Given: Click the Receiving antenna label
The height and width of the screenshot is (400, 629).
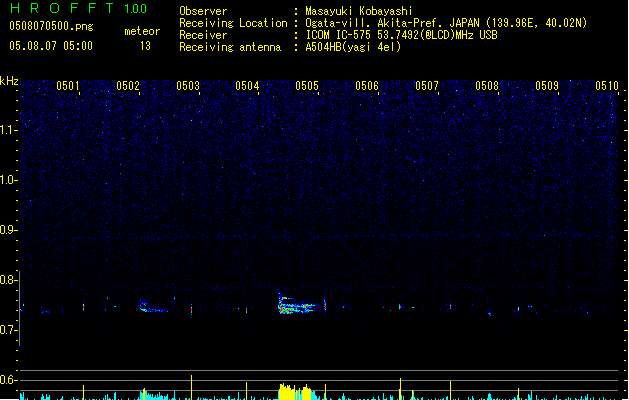Looking at the screenshot, I should (x=230, y=47).
